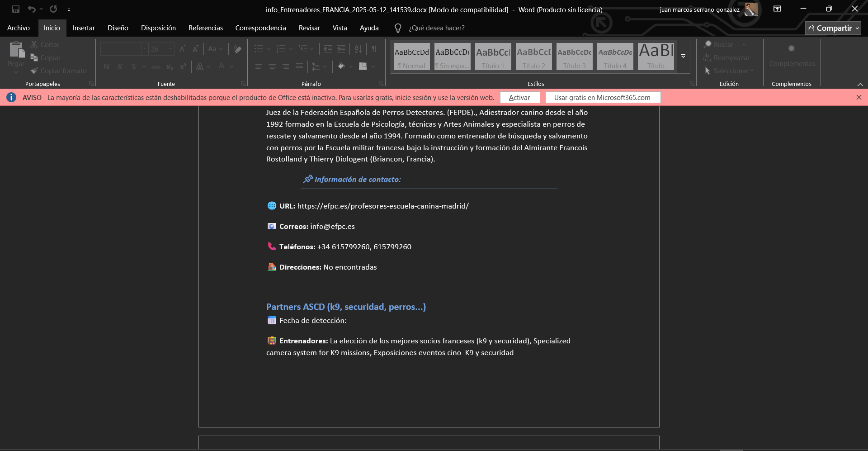
Task: Click the decrease indent icon
Action: 328,49
